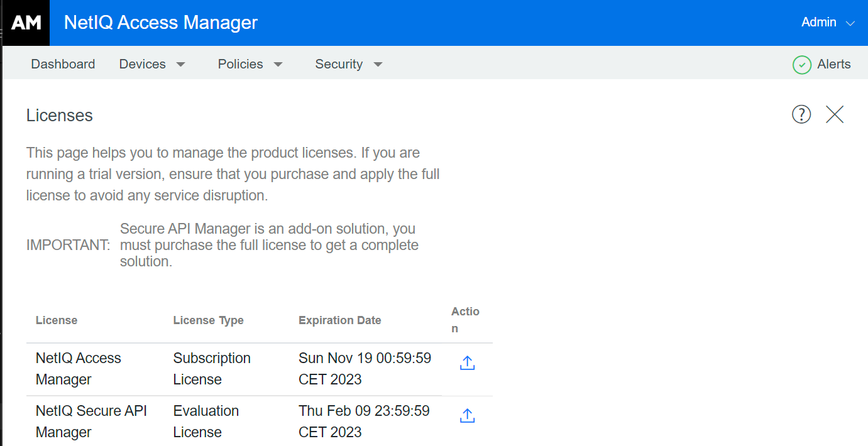
Task: Click the NetIQ Access Manager title link
Action: pos(160,23)
